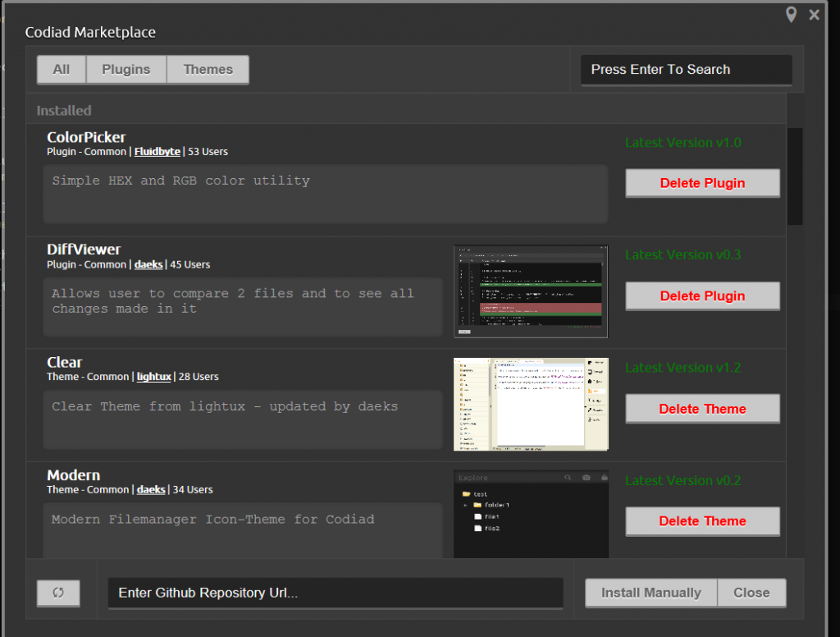View the Clear theme preview thumbnail
Viewport: 840px width, 637px height.
coord(530,404)
